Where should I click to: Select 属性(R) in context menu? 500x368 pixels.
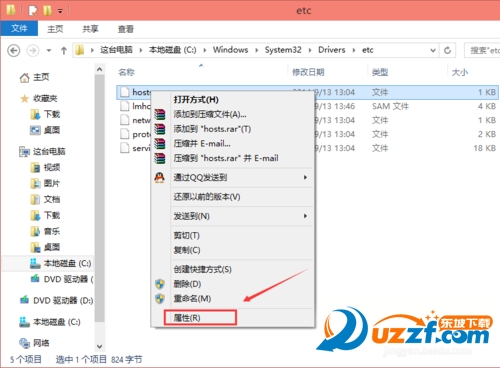tap(200, 318)
